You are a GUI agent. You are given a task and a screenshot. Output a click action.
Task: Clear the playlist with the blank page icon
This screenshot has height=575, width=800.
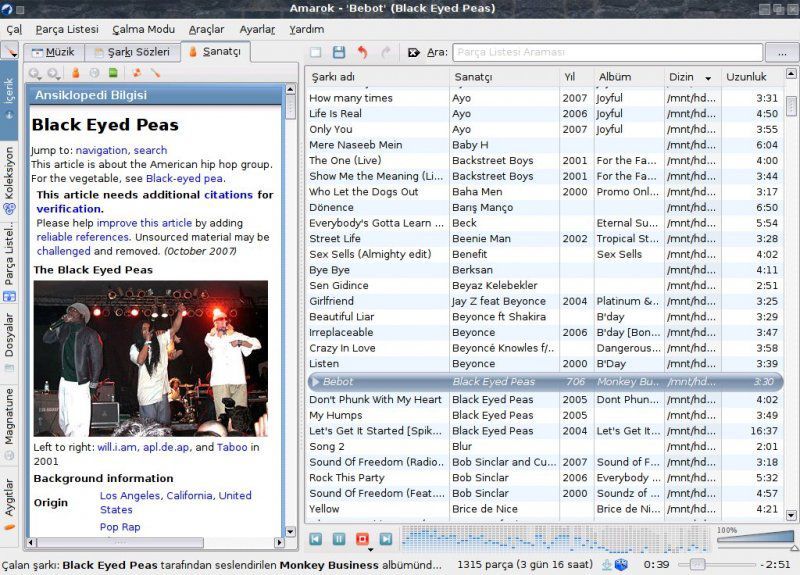point(316,52)
